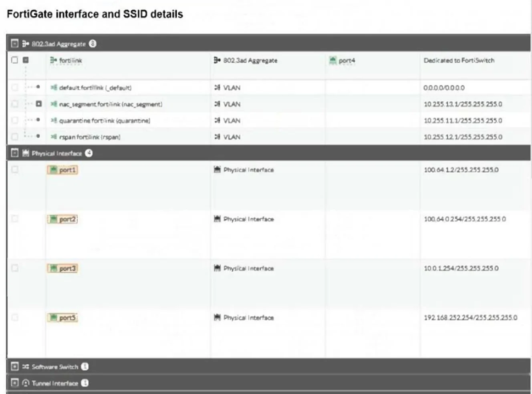
Task: Click the quarantine.fortilink VLAN icon
Action: point(54,120)
